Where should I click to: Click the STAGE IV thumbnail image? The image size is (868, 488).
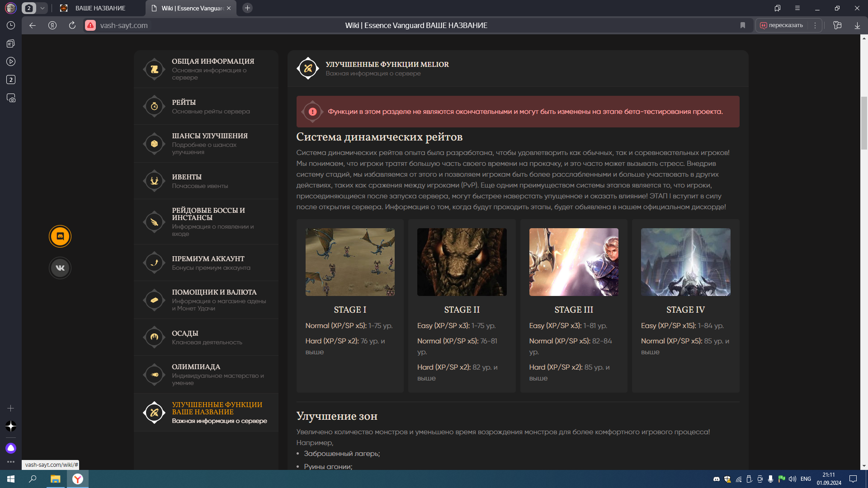click(x=685, y=262)
